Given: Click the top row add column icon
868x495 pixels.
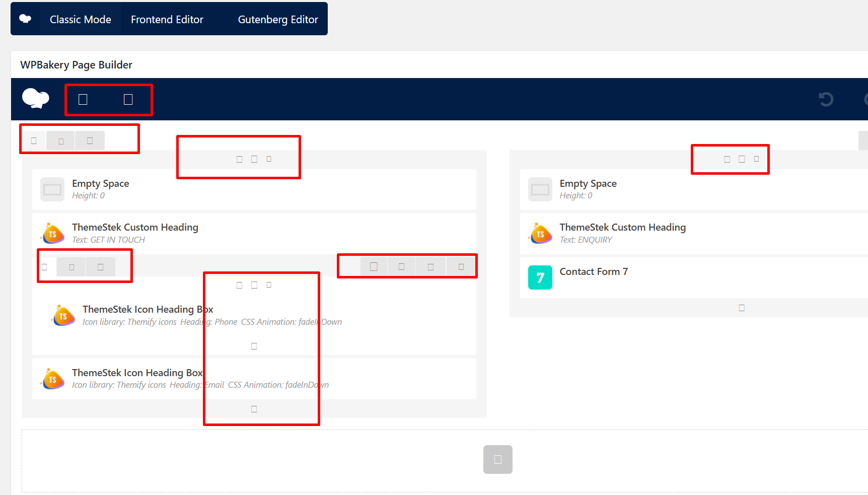Looking at the screenshot, I should [90, 140].
